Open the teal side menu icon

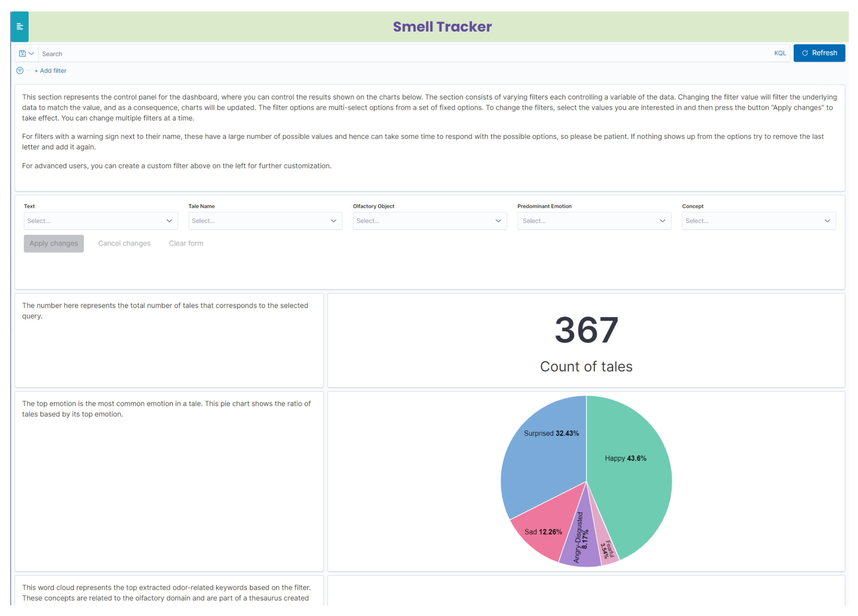point(20,27)
